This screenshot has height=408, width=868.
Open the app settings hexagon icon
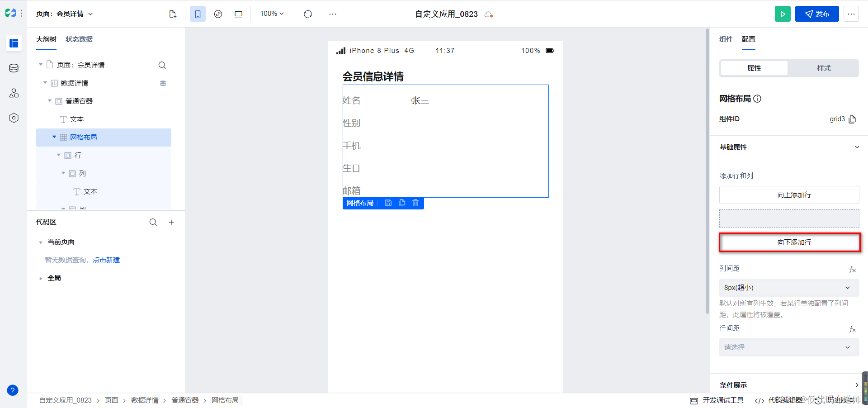[x=14, y=118]
